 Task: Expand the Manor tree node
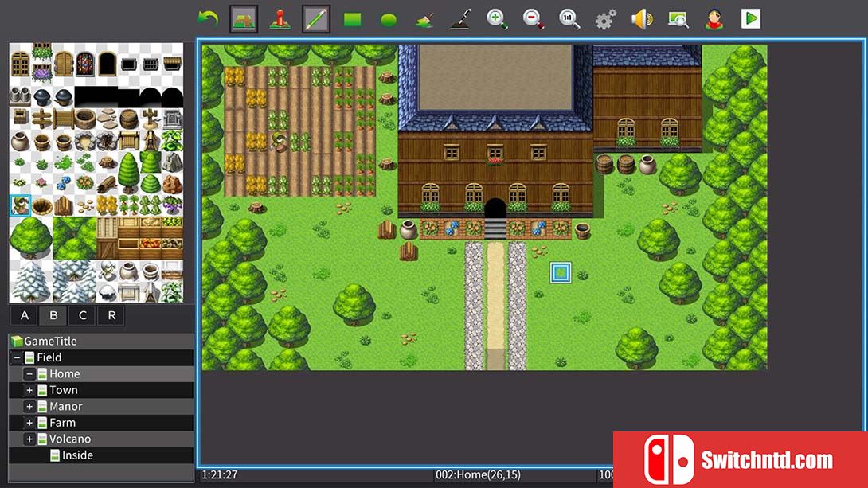[29, 407]
